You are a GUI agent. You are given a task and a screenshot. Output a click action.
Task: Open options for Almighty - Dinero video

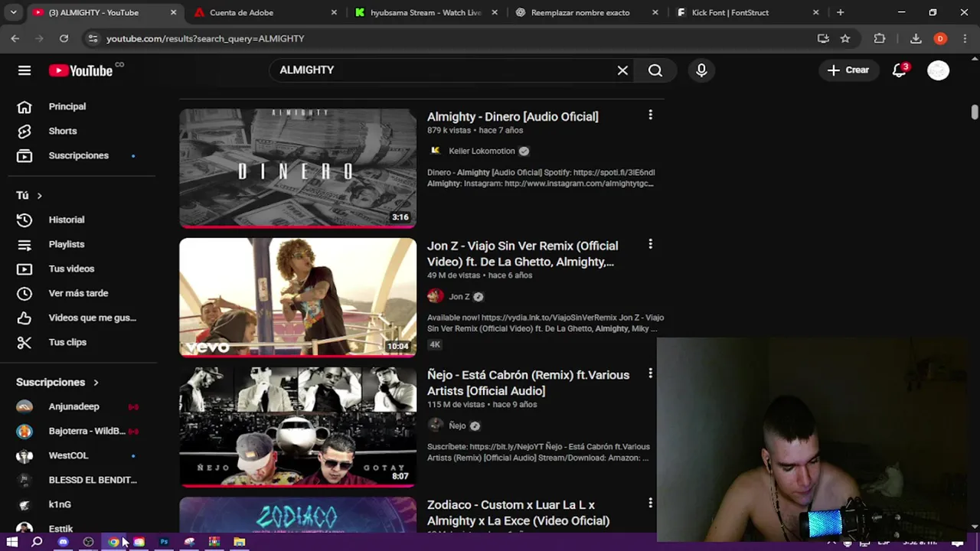point(650,115)
